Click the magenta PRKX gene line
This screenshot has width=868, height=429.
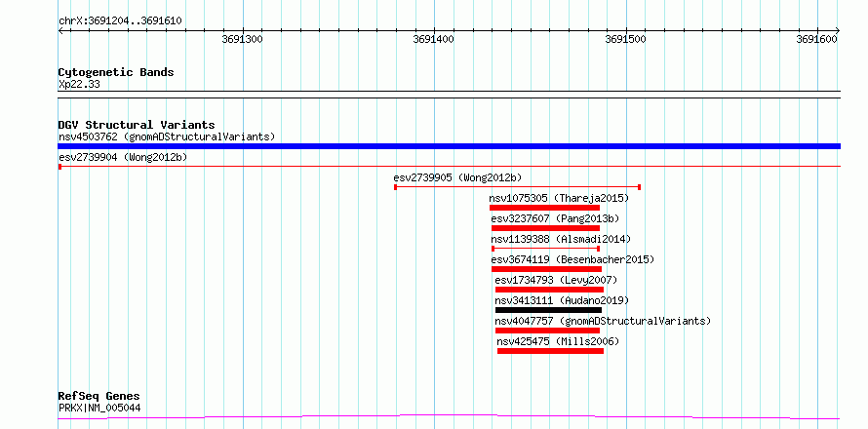[449, 416]
